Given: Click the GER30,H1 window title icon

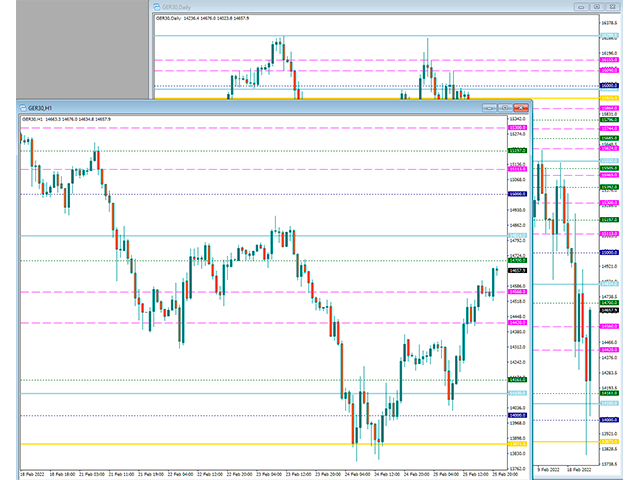Looking at the screenshot, I should click(24, 108).
